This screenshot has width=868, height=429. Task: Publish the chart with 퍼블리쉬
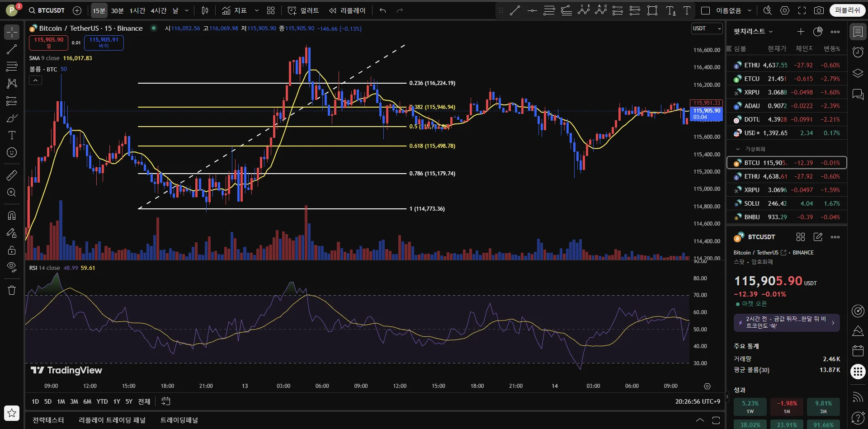click(847, 10)
